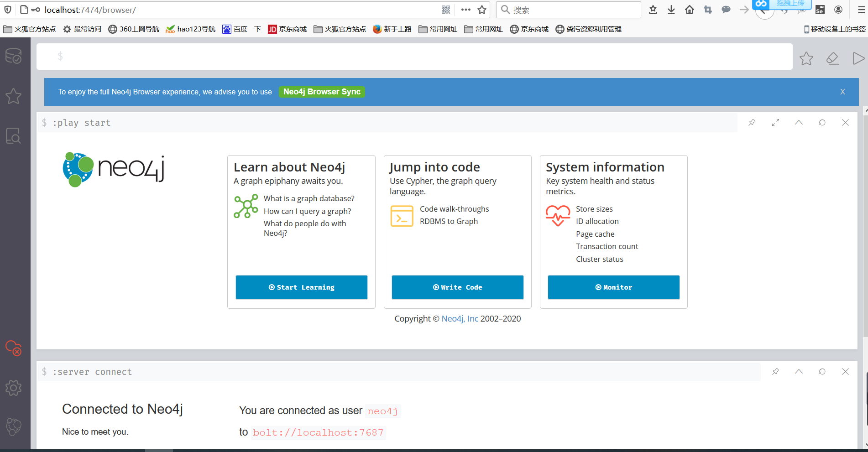The width and height of the screenshot is (868, 452).
Task: Click the bolt://localhost:7687 address text
Action: [x=318, y=432]
